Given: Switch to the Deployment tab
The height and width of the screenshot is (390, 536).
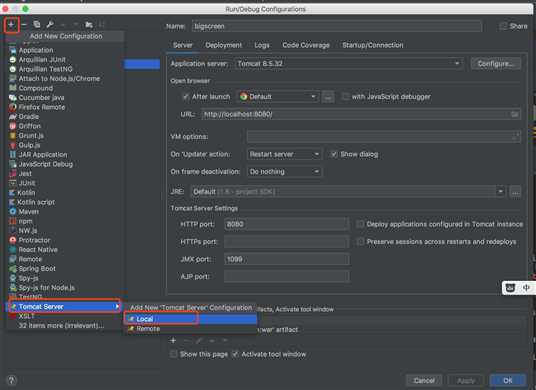Looking at the screenshot, I should 224,45.
